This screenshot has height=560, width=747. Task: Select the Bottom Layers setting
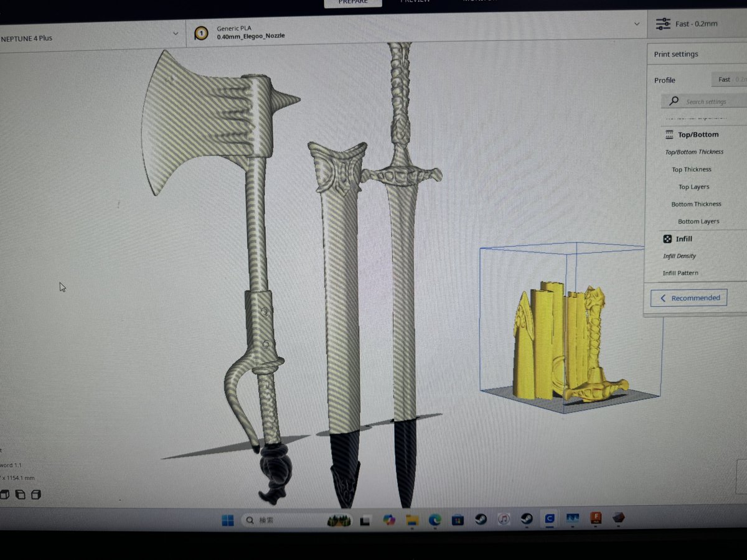point(698,222)
